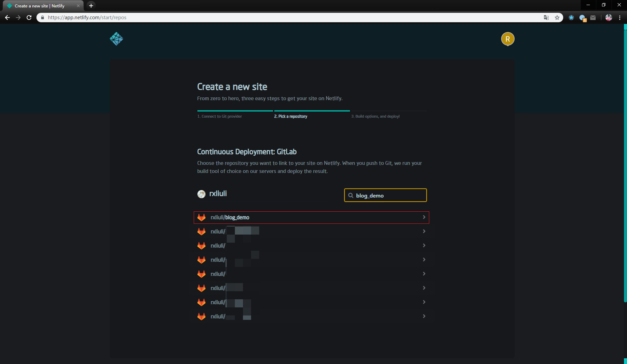Image resolution: width=627 pixels, height=364 pixels.
Task: Click the chevron of the third repository row
Action: [424, 245]
